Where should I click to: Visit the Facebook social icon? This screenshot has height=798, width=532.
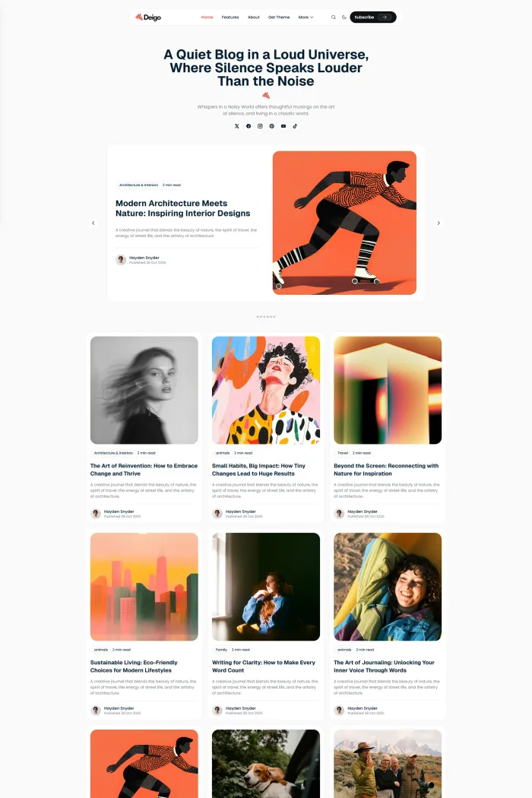(x=249, y=126)
